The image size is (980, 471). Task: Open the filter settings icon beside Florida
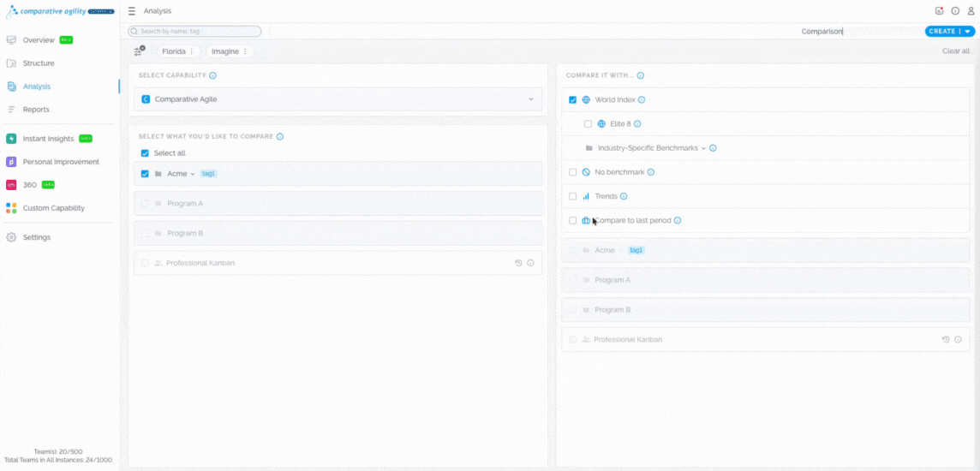click(x=139, y=51)
